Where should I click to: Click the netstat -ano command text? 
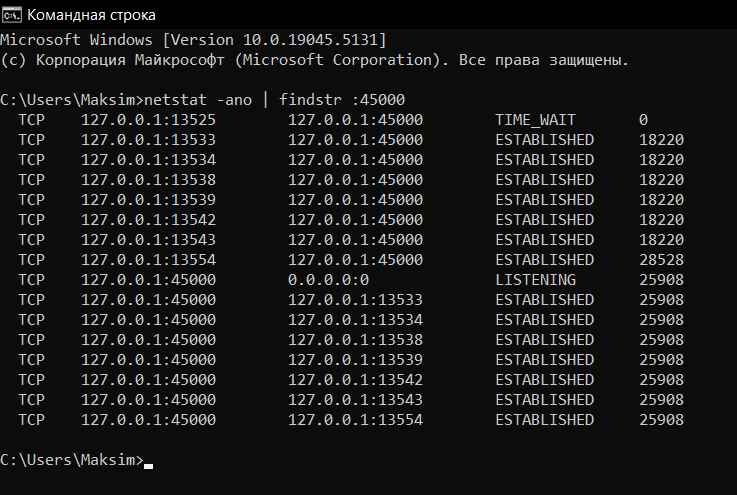(198, 100)
